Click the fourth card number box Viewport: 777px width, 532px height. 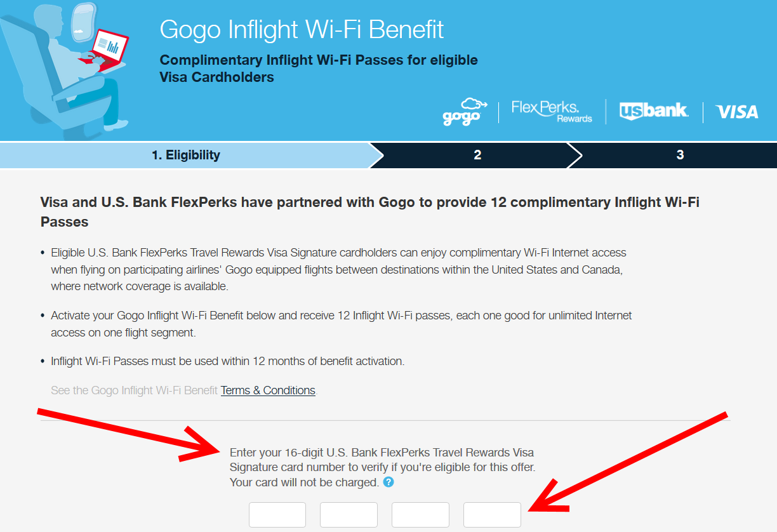pyautogui.click(x=492, y=515)
